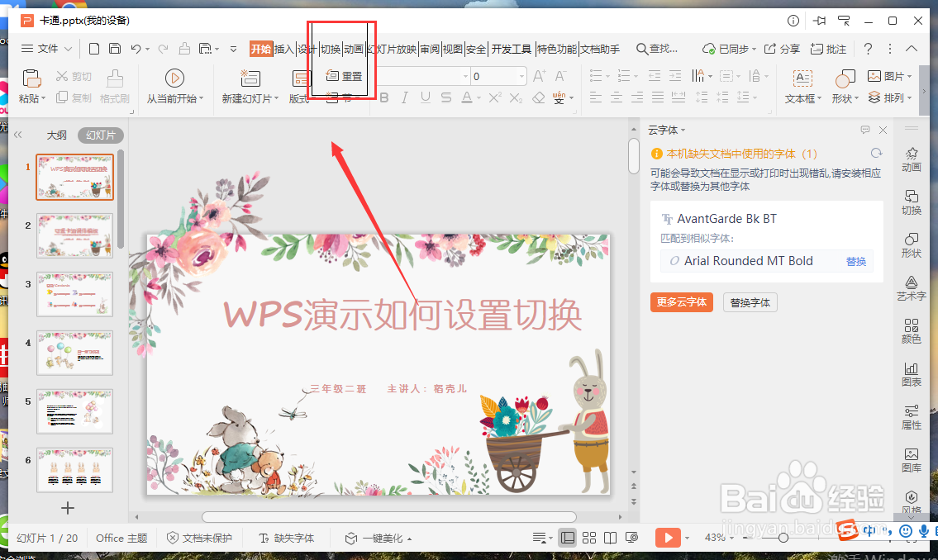Click the 更多云字体 button
Viewport: 938px width, 560px height.
click(681, 302)
